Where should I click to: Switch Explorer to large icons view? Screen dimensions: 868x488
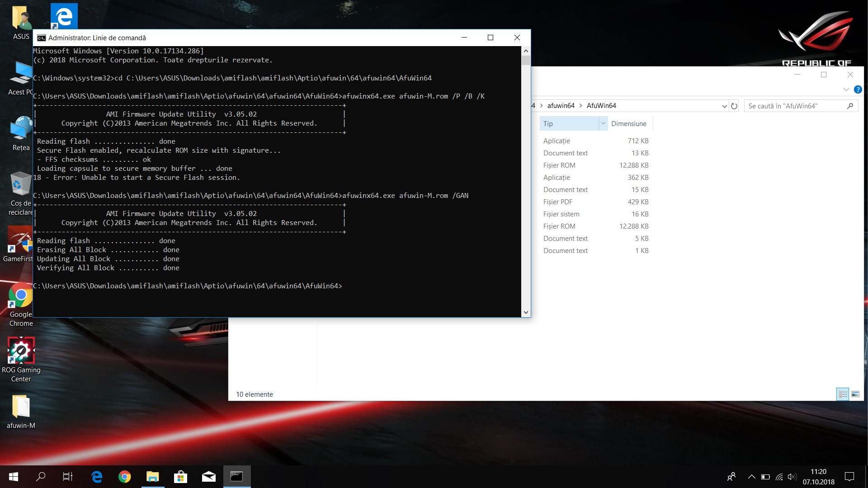point(855,394)
